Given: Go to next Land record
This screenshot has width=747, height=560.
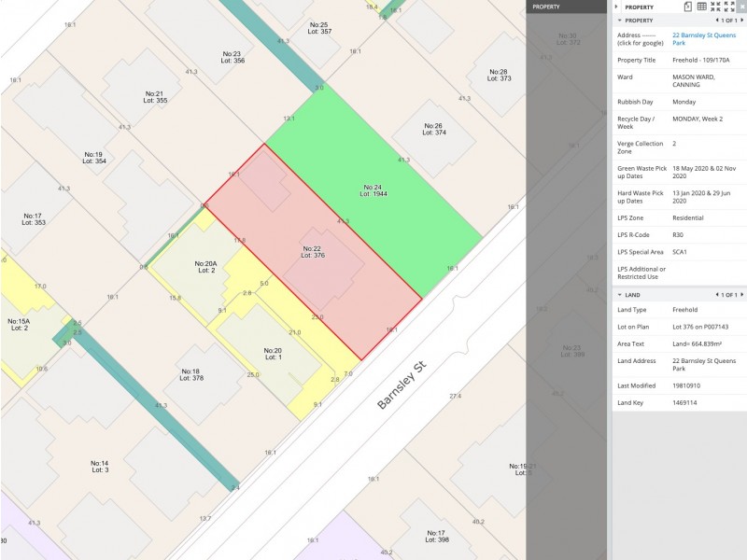Looking at the screenshot, I should coord(741,295).
